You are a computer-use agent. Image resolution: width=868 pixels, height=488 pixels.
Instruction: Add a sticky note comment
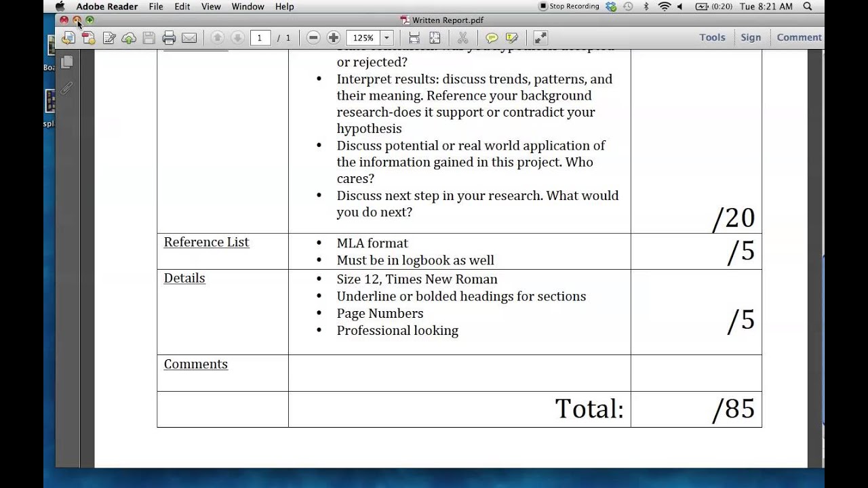pyautogui.click(x=492, y=38)
